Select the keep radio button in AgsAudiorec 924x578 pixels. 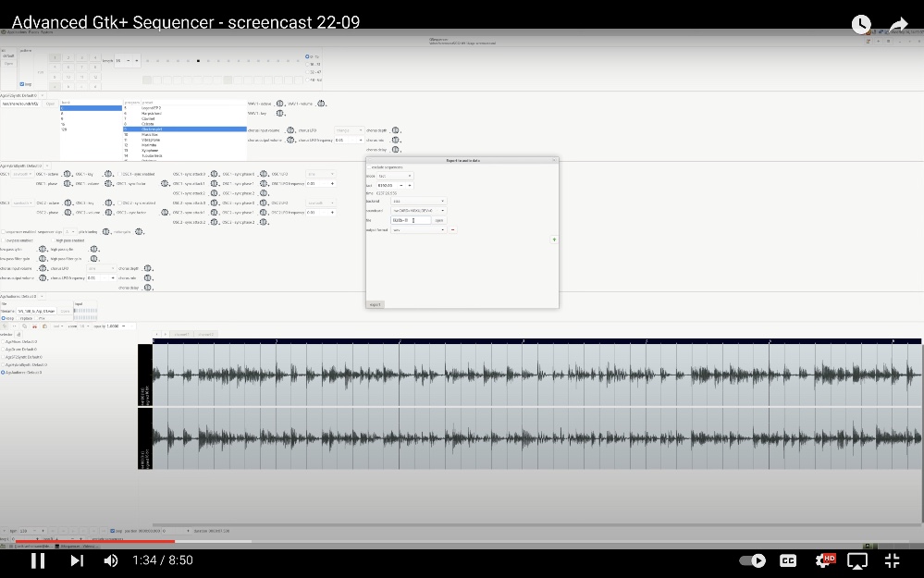[4, 318]
